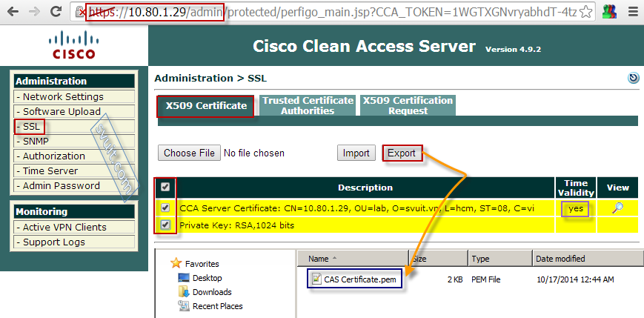Bookmark this page with the star icon
The height and width of the screenshot is (318, 644).
(586, 12)
